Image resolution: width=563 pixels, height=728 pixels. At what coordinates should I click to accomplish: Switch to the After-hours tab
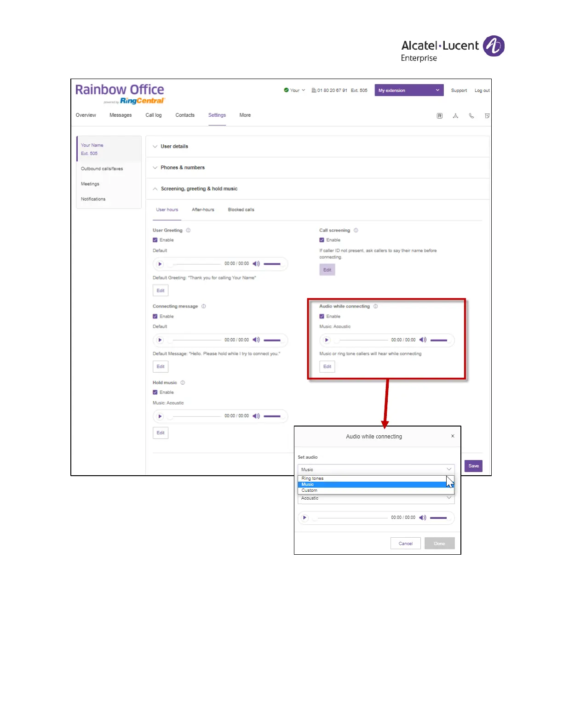[203, 210]
